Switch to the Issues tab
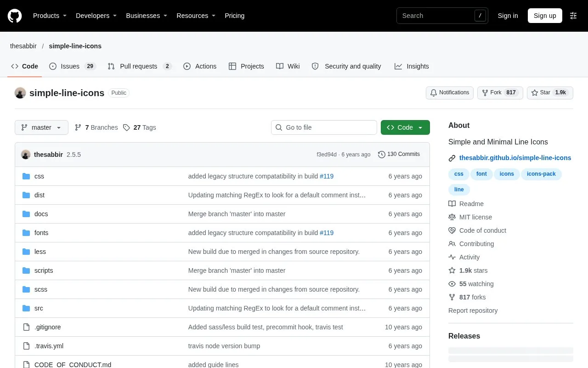 (x=72, y=66)
